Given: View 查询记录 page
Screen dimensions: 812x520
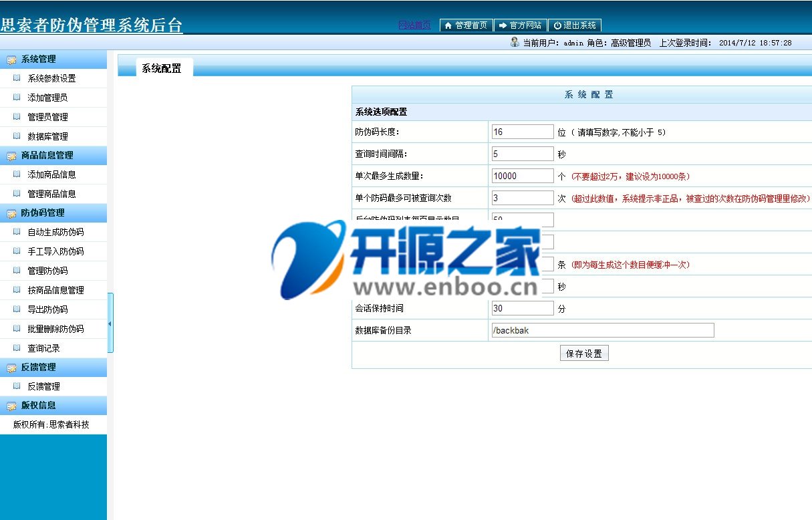Looking at the screenshot, I should point(43,348).
